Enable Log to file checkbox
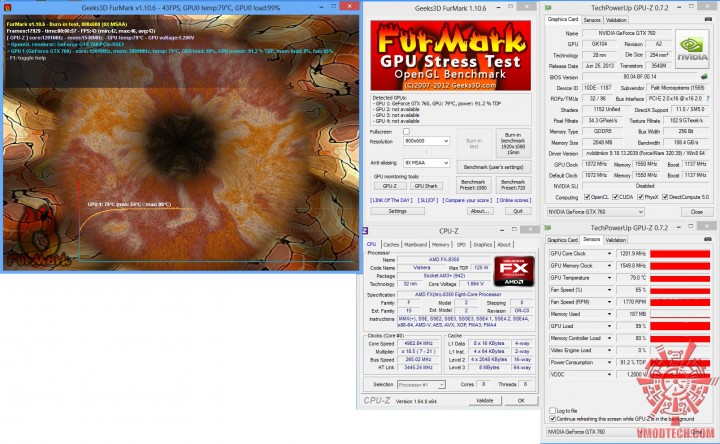The height and width of the screenshot is (444, 720). [x=553, y=411]
